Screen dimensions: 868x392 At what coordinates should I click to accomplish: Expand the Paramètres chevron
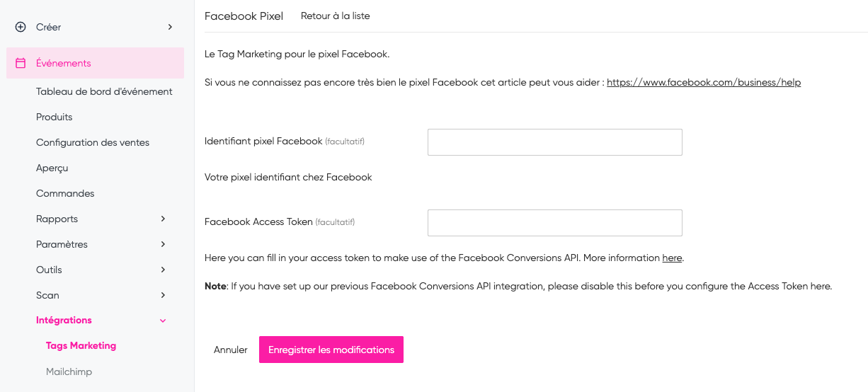163,244
